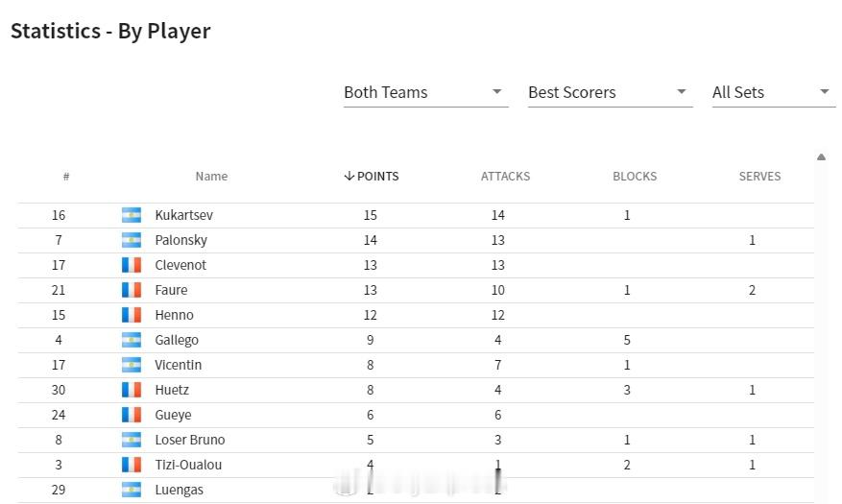Click the France flag beside Huetz
Screen dimensions: 842x504
132,390
